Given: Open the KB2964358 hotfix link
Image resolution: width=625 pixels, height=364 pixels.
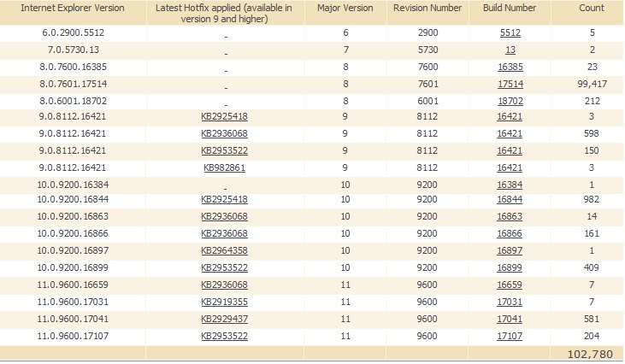Looking at the screenshot, I should pyautogui.click(x=224, y=251).
